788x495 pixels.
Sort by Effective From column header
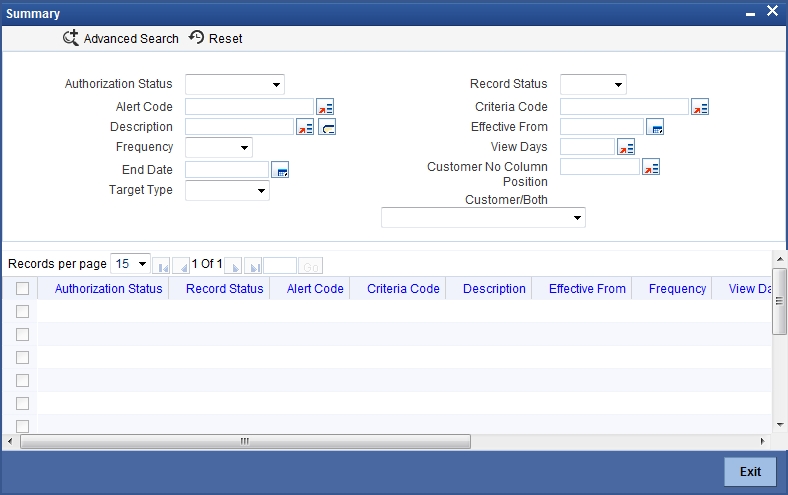click(587, 288)
